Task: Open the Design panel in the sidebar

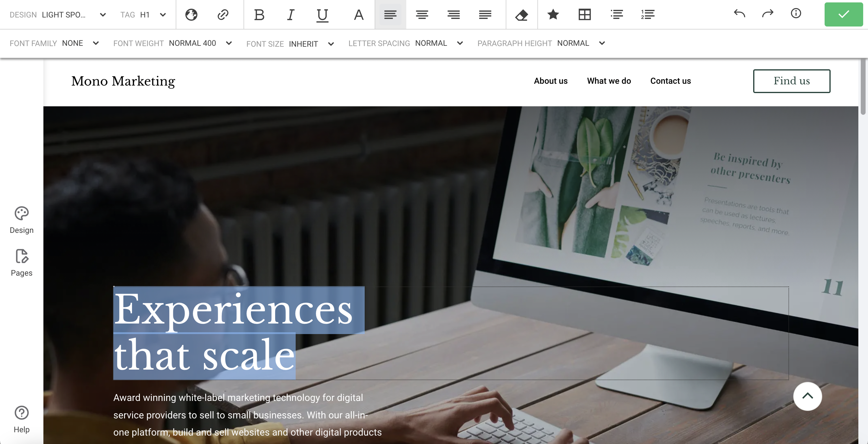Action: click(x=22, y=220)
